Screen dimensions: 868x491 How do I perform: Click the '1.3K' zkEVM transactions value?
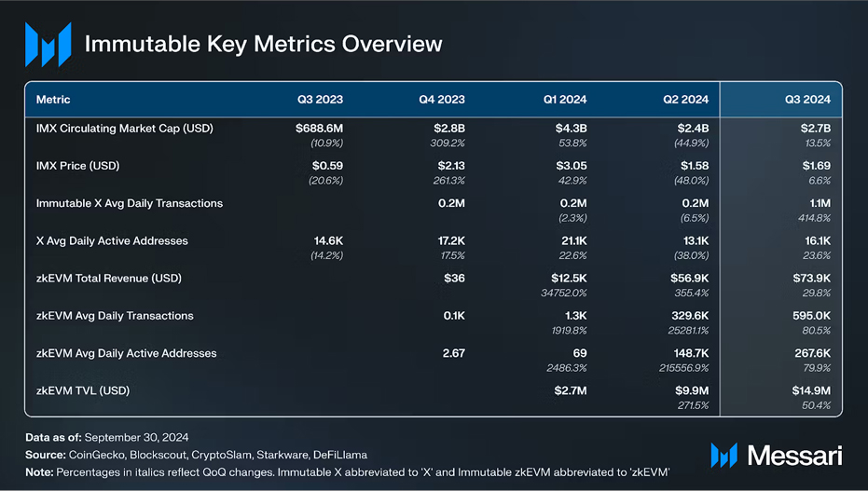[576, 316]
